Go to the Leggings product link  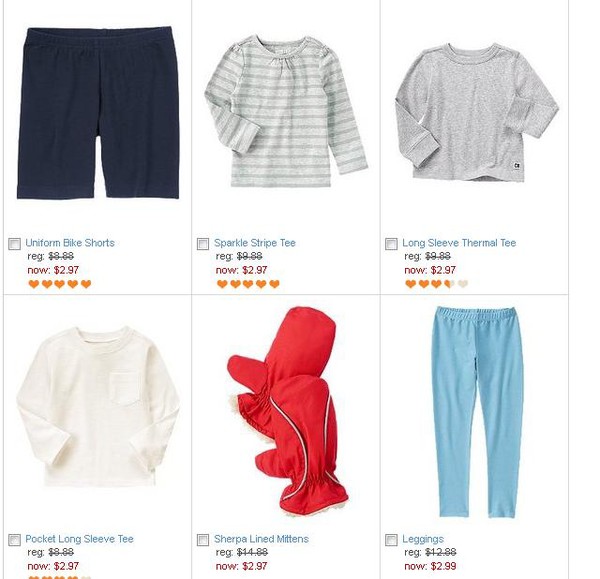(423, 540)
